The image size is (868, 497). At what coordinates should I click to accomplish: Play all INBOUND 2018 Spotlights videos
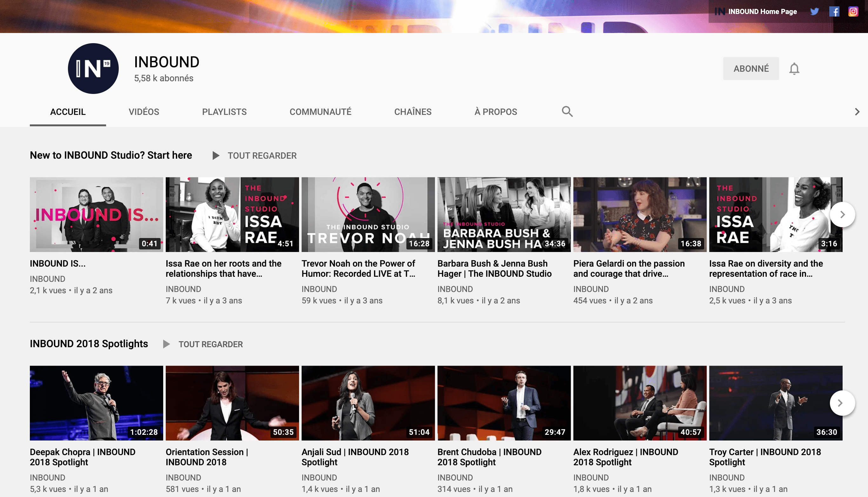211,344
